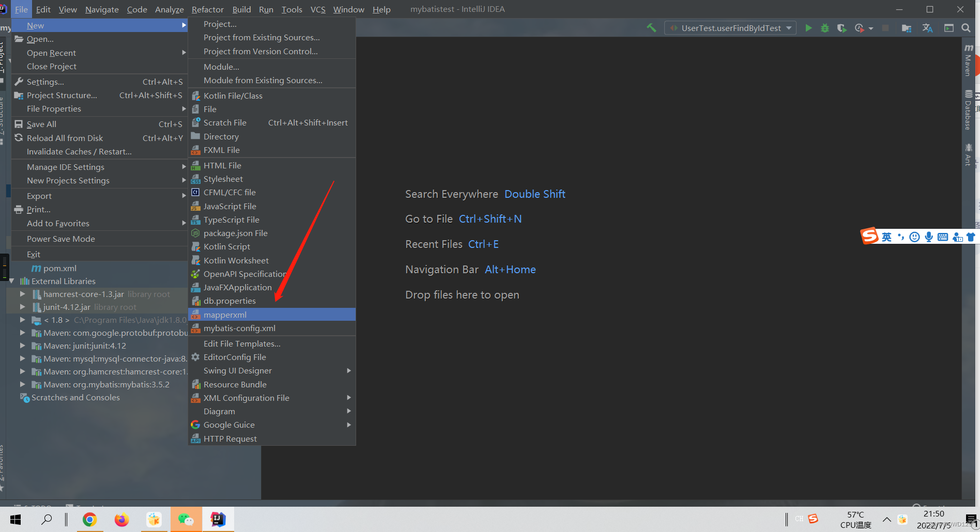The width and height of the screenshot is (980, 532).
Task: Show hidden tray icons chevron
Action: pos(886,520)
